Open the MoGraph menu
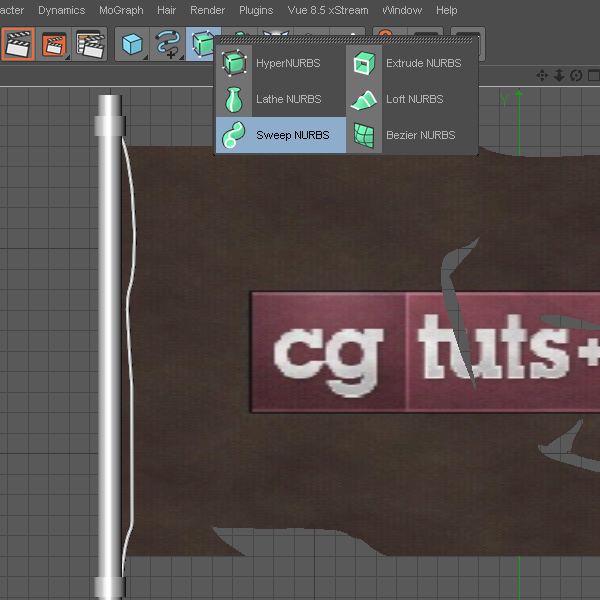 pyautogui.click(x=121, y=10)
